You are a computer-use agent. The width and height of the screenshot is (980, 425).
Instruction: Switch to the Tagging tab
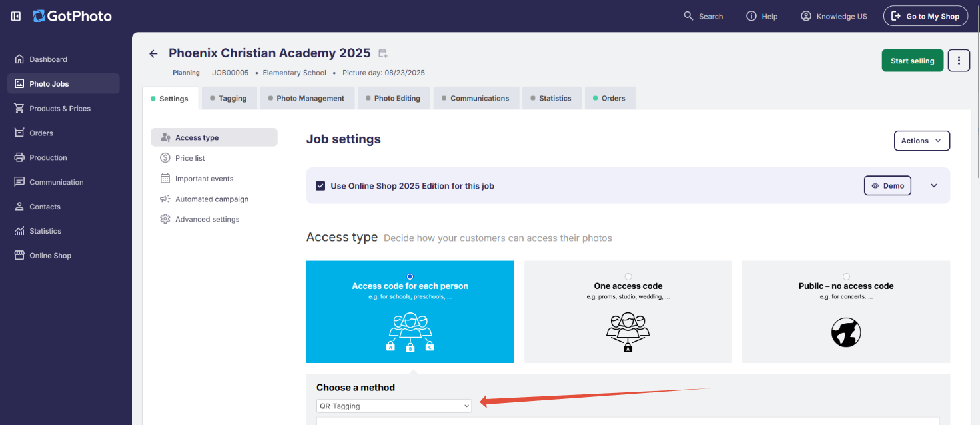pyautogui.click(x=229, y=98)
